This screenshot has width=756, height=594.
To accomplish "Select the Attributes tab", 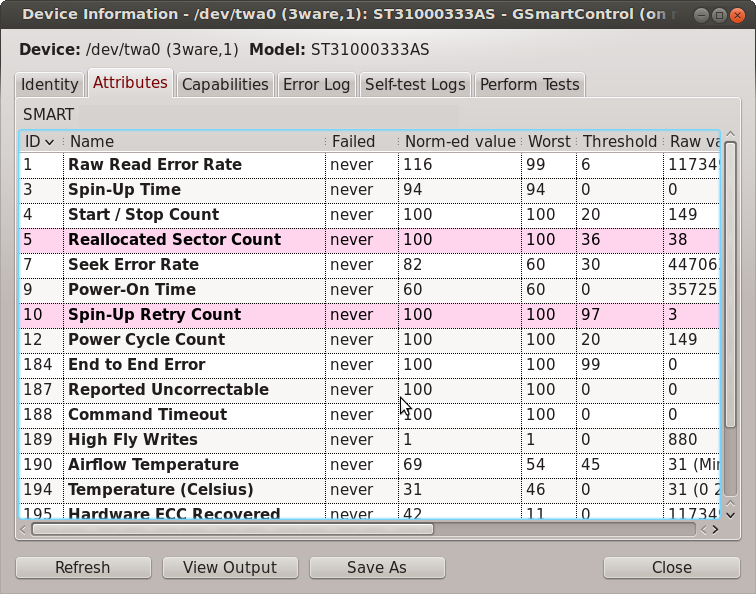I will click(x=130, y=83).
